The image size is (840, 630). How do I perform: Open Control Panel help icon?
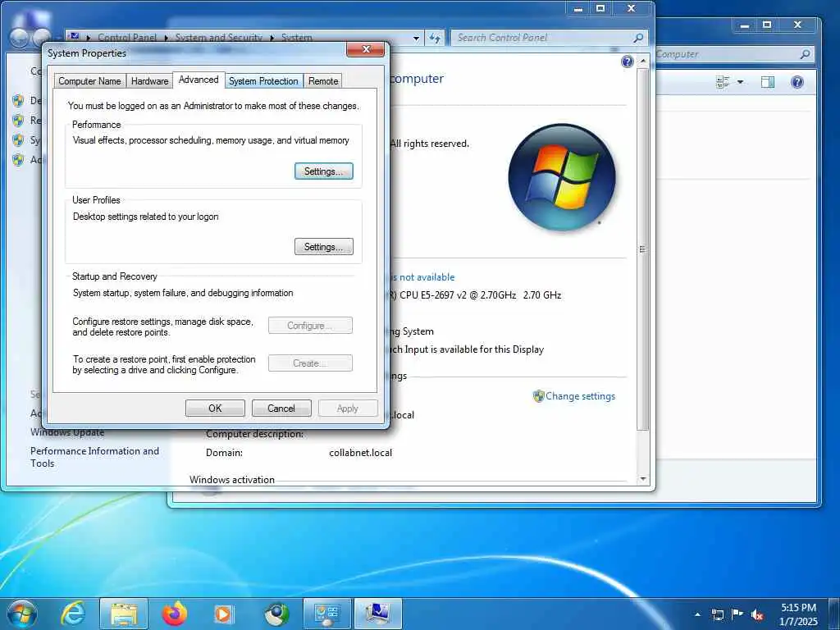click(x=628, y=62)
